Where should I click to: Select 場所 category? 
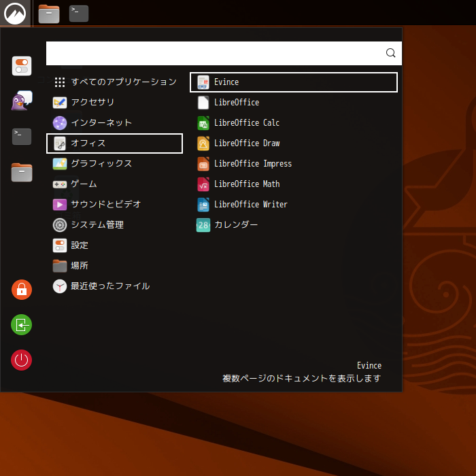point(114,266)
